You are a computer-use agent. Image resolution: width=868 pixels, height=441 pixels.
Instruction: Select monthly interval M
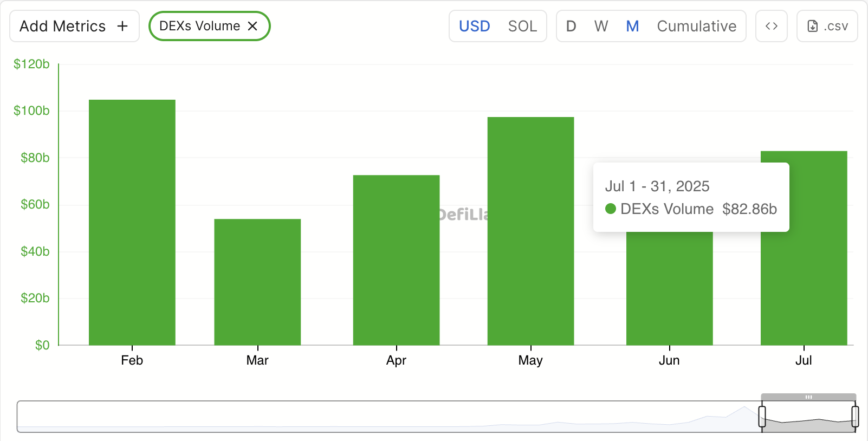632,26
